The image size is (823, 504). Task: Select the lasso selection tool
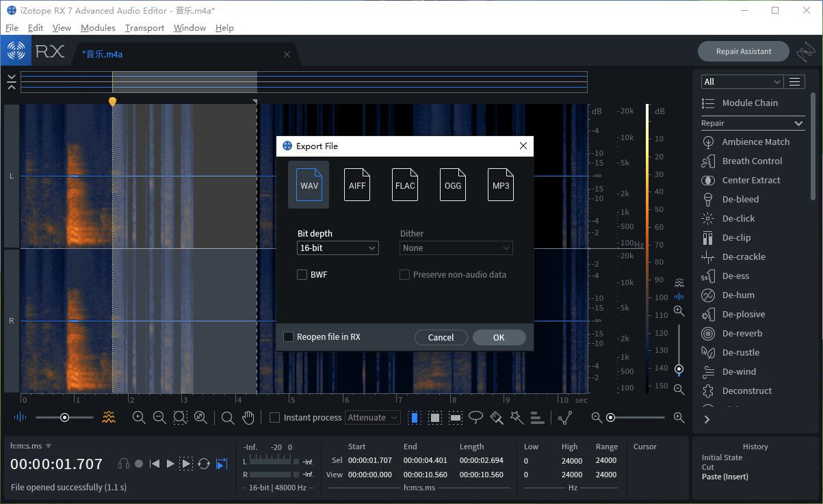pyautogui.click(x=476, y=417)
